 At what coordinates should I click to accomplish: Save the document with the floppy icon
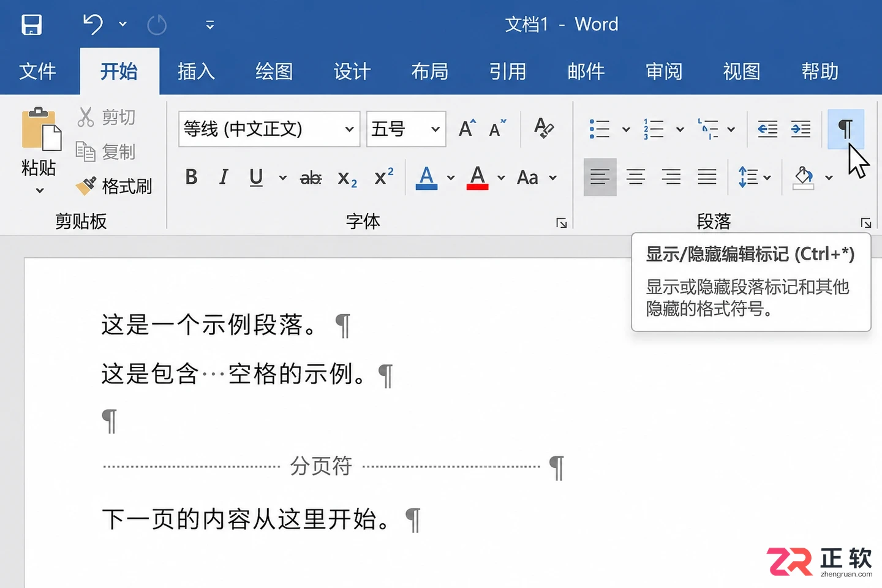[31, 24]
